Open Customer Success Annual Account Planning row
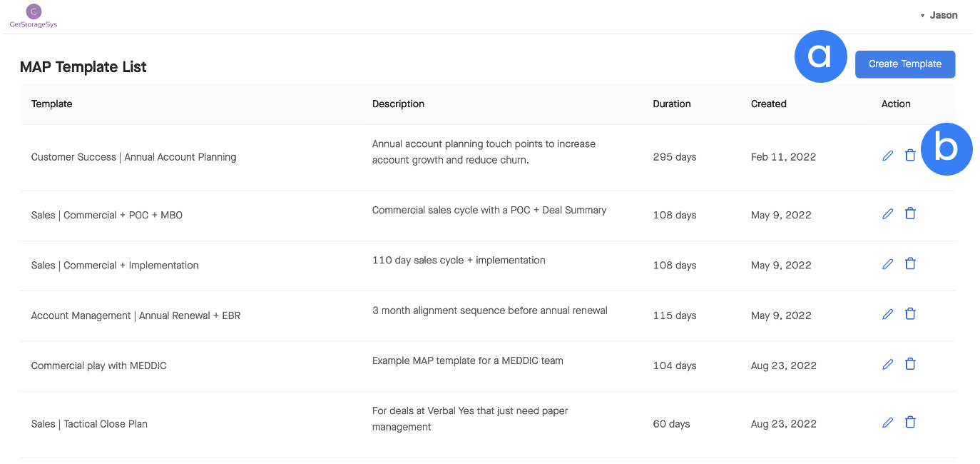This screenshot has height=464, width=980. point(487,157)
